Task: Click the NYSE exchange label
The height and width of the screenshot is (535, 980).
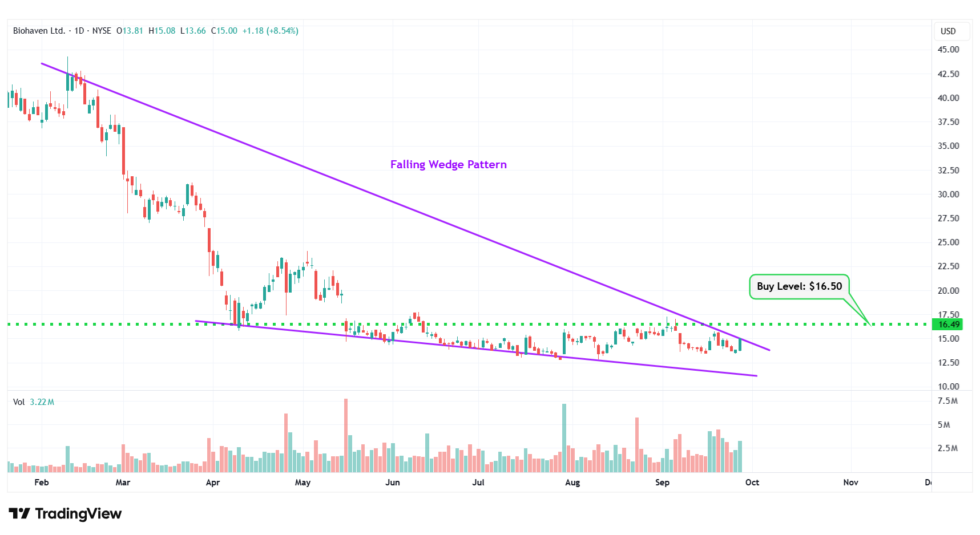Action: 102,31
